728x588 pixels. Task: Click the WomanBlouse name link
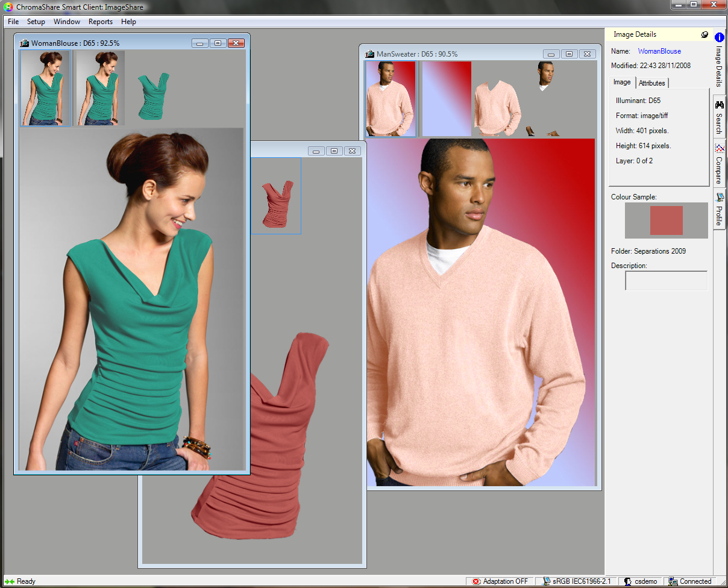659,51
